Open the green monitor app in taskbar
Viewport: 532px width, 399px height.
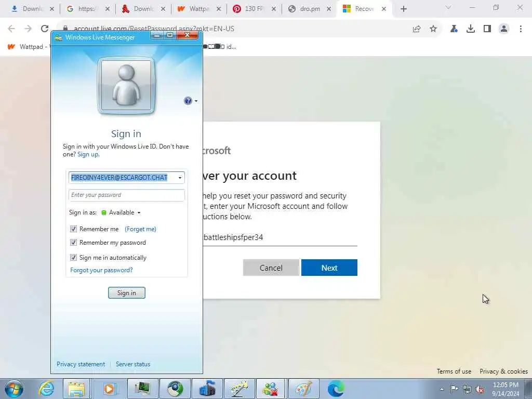tap(142, 389)
